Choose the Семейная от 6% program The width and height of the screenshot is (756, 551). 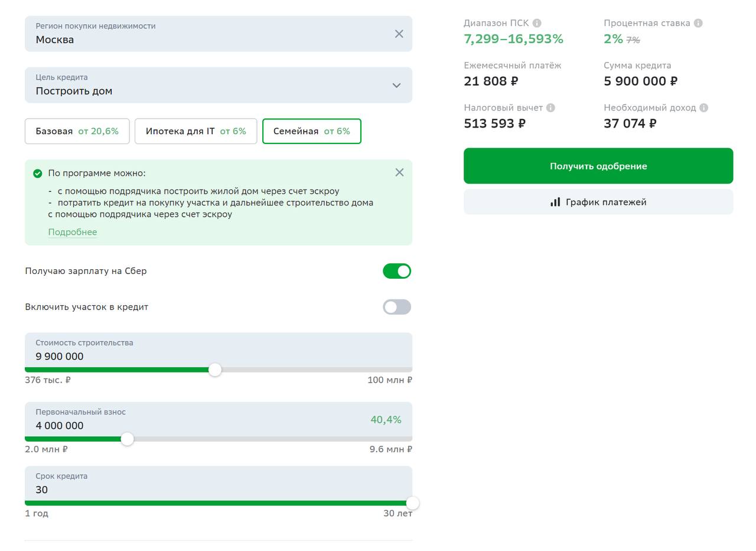311,131
